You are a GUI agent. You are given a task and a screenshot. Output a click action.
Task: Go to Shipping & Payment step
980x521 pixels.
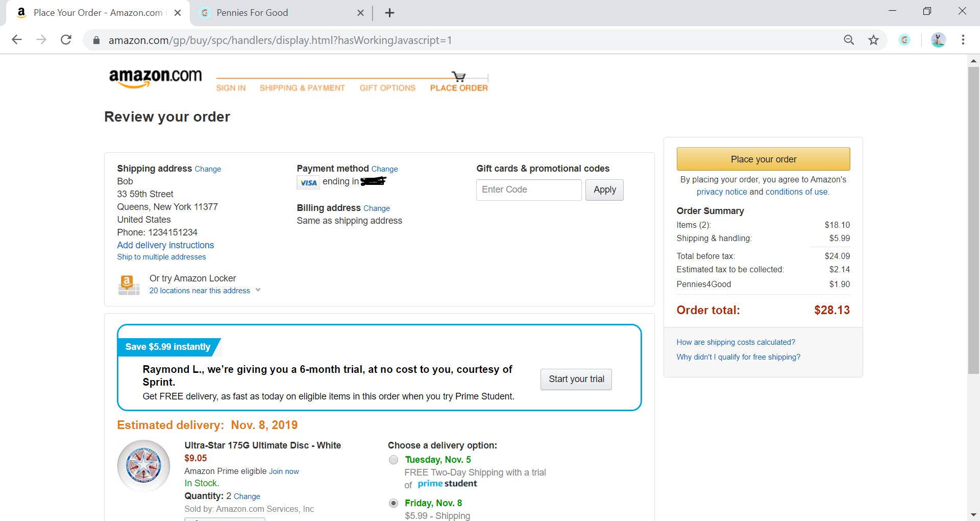302,88
